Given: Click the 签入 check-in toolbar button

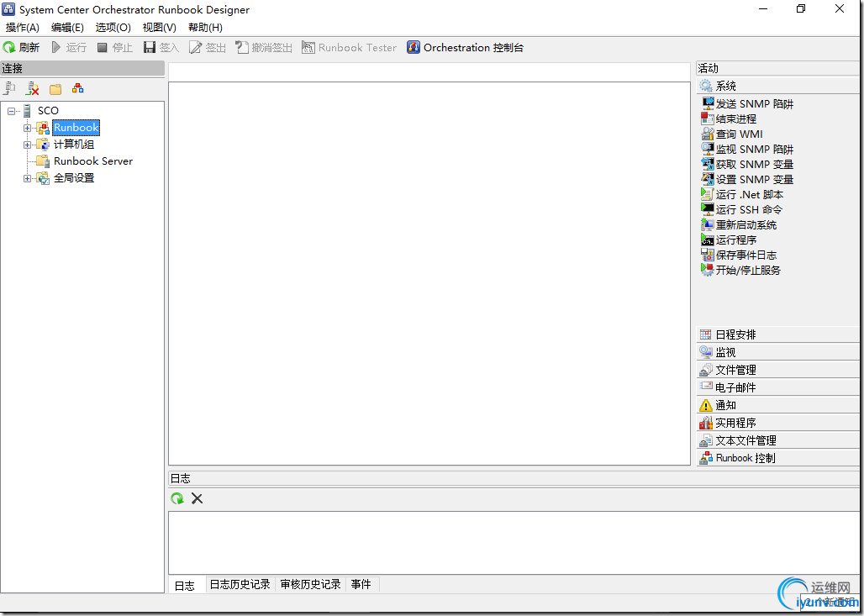Looking at the screenshot, I should [161, 48].
